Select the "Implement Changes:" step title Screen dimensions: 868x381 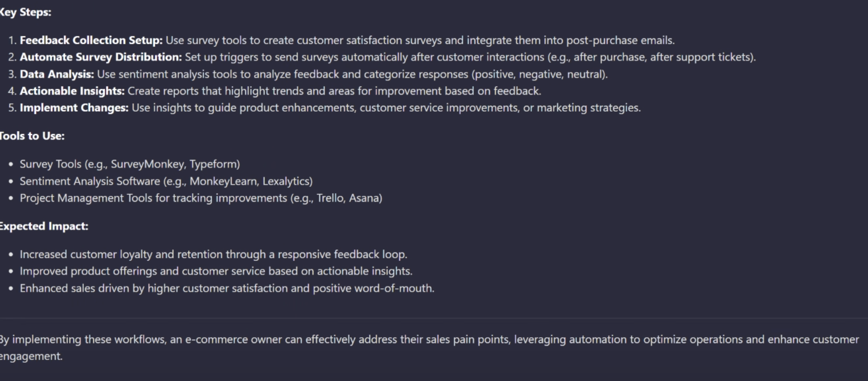pos(74,108)
